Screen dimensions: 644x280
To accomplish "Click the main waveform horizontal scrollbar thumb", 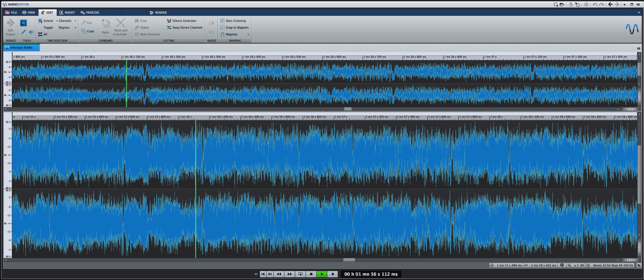I will click(349, 260).
